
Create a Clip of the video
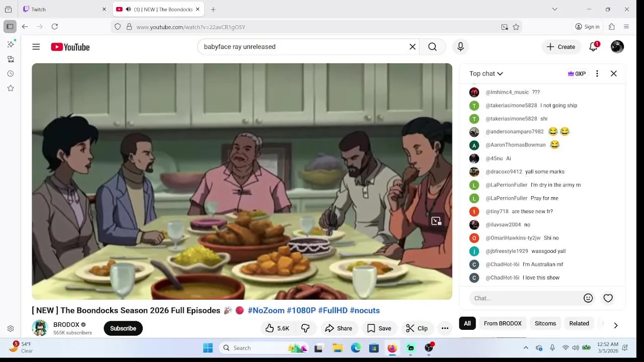coord(417,328)
